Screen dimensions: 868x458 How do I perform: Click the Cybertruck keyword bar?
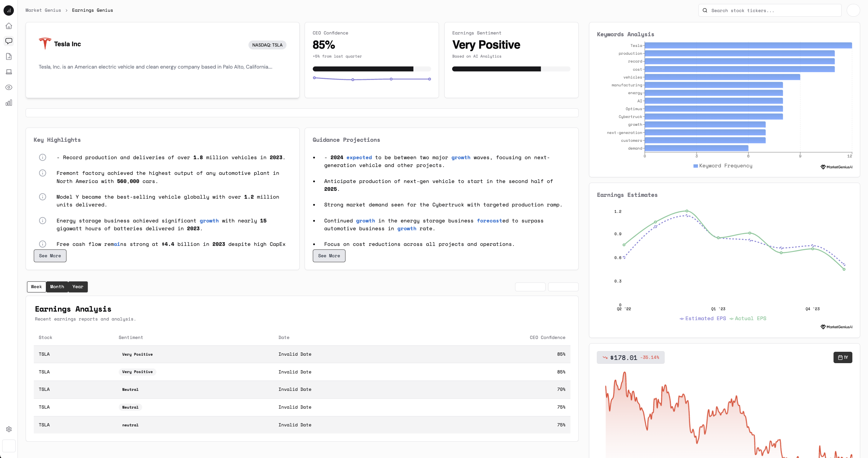(714, 117)
